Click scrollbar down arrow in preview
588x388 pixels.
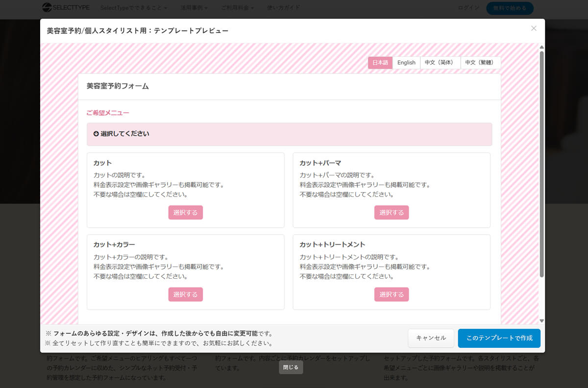[541, 320]
